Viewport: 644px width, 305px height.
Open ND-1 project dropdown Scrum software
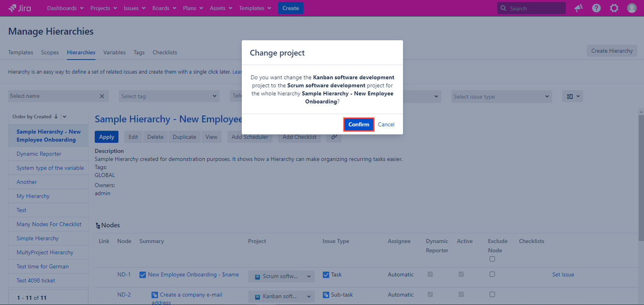tap(281, 276)
